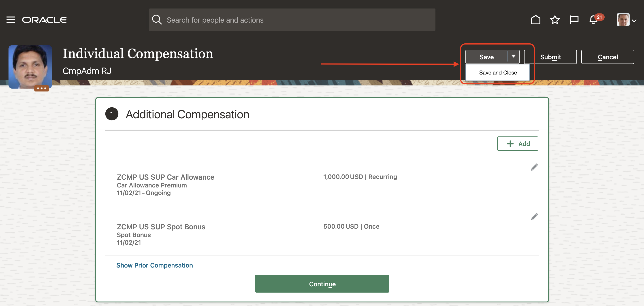Focus the people and actions search field

pyautogui.click(x=298, y=20)
